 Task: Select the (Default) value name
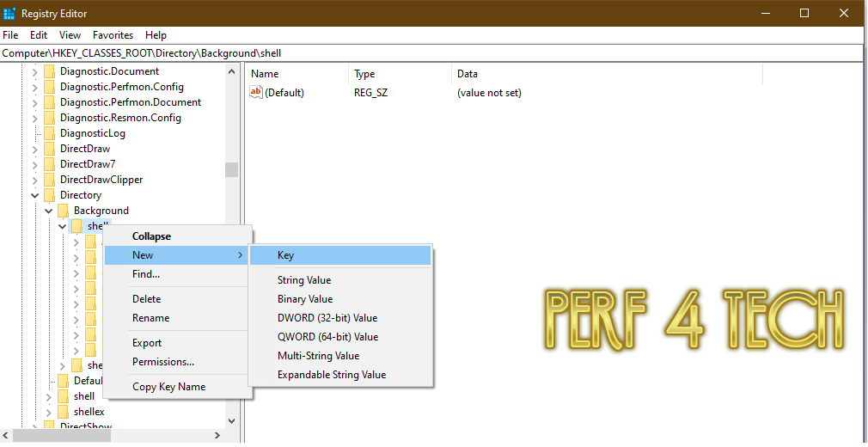pos(284,93)
